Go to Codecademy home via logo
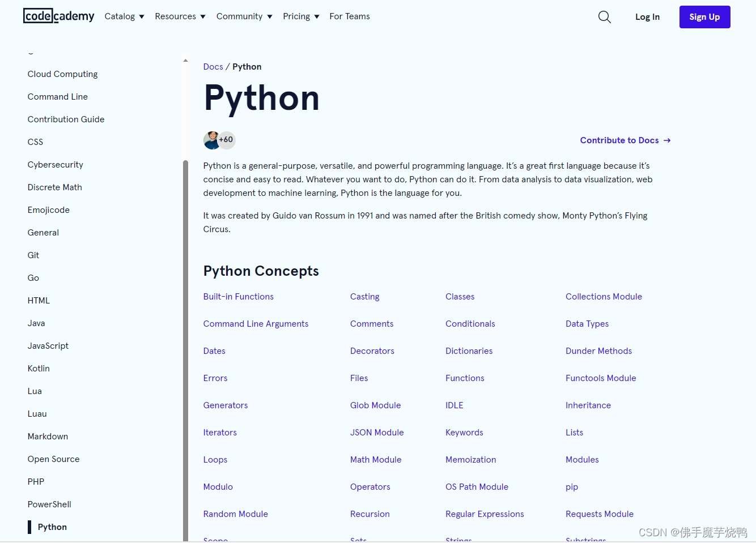Screen dimensions: 756x543 click(59, 16)
